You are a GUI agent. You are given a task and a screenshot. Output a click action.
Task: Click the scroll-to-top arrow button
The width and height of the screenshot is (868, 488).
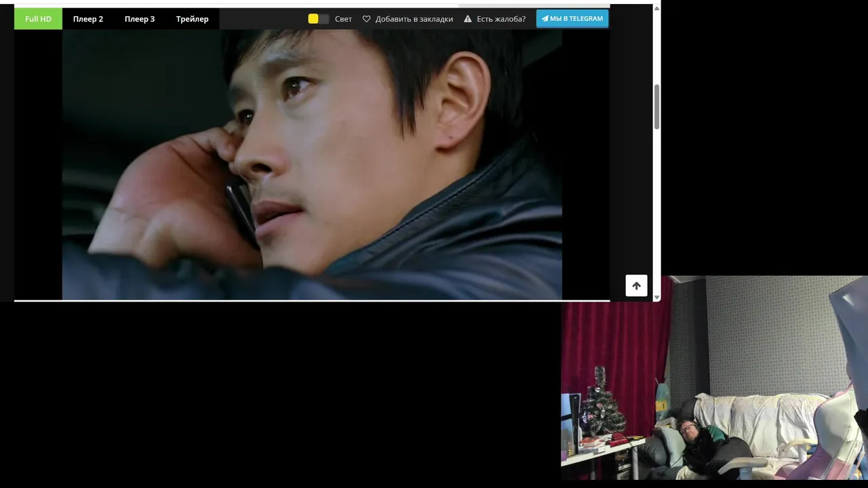[x=636, y=285]
